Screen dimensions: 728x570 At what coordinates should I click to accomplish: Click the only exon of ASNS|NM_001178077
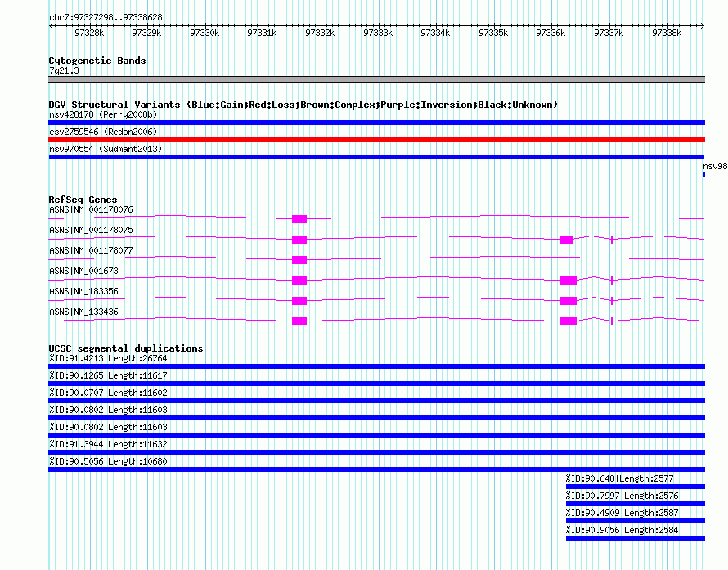click(x=299, y=260)
